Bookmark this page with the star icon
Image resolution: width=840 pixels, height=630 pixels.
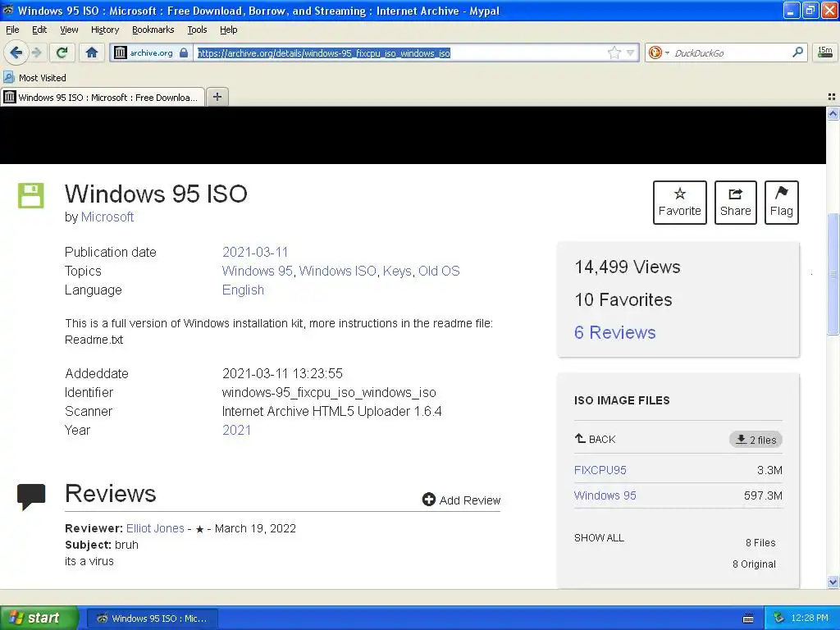click(614, 52)
